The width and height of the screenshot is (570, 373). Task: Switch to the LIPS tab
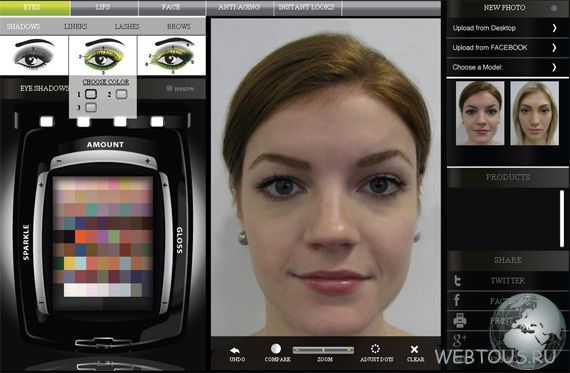pos(103,7)
